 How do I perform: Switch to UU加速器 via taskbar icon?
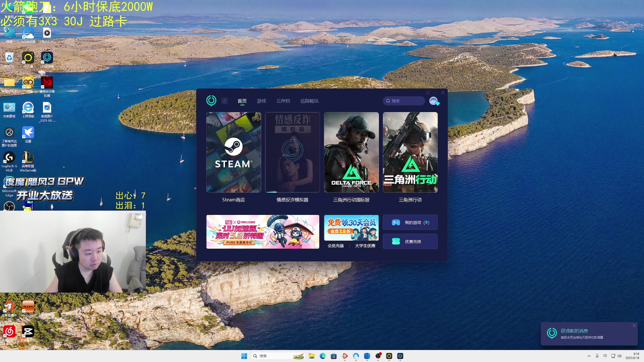pos(400,356)
